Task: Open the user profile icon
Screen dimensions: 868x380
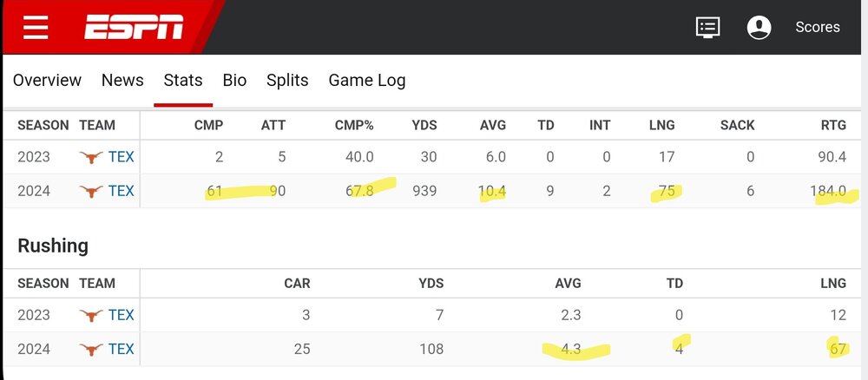Action: click(x=759, y=27)
